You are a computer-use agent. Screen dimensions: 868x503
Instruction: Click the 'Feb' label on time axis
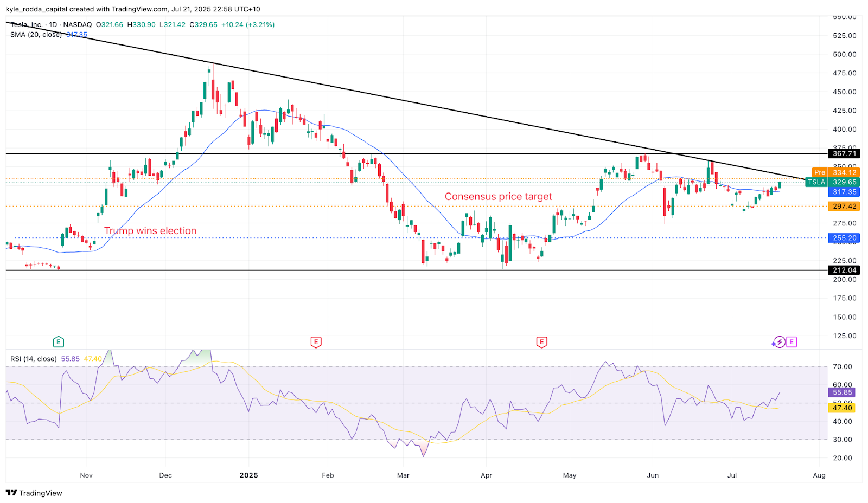328,475
